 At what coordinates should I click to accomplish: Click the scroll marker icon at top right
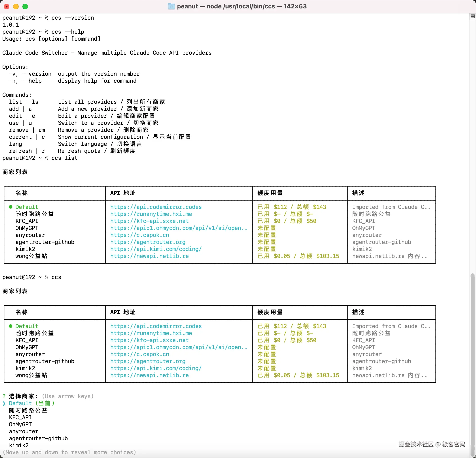(472, 17)
